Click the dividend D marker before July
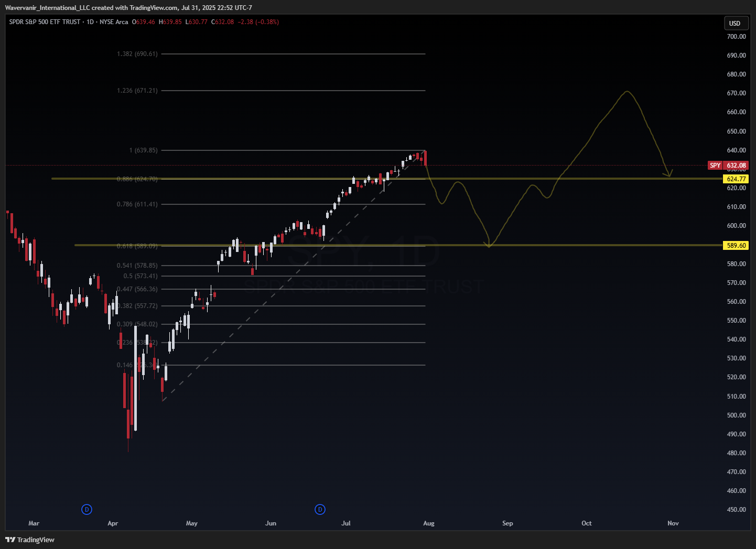Screen dimensions: 756x549 click(320, 509)
